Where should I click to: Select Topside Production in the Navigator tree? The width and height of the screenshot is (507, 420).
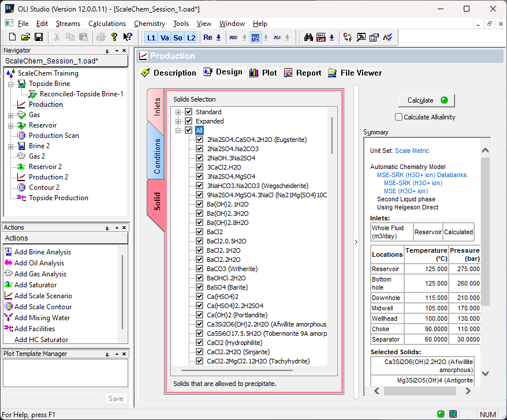pyautogui.click(x=58, y=198)
